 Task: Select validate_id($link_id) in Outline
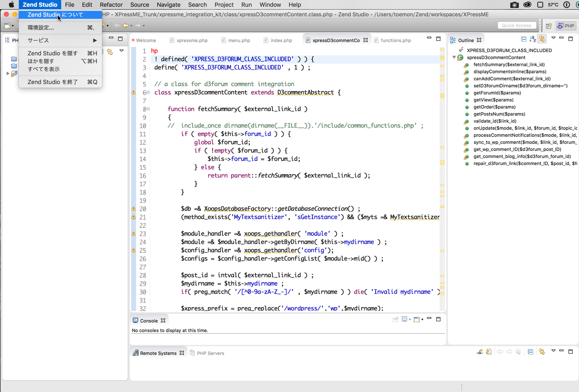495,121
